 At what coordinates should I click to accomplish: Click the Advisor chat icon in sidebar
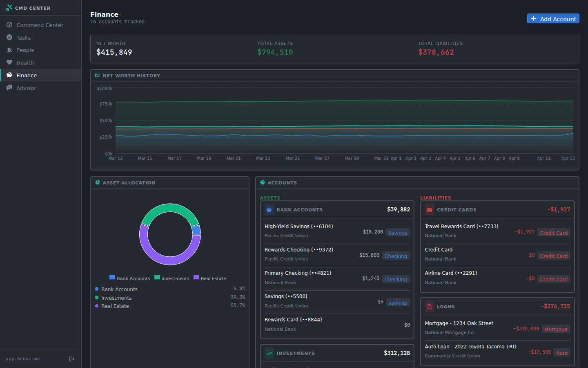(9, 88)
